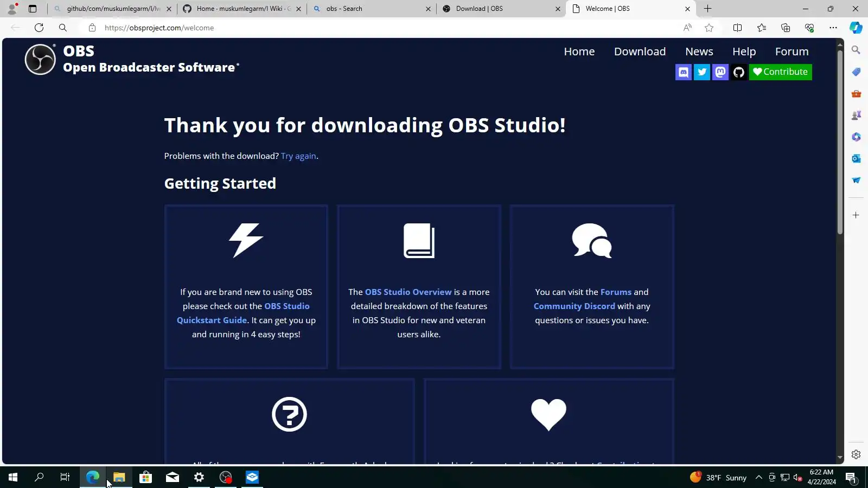Open the Windows Start menu
This screenshot has width=868, height=488.
(x=13, y=477)
